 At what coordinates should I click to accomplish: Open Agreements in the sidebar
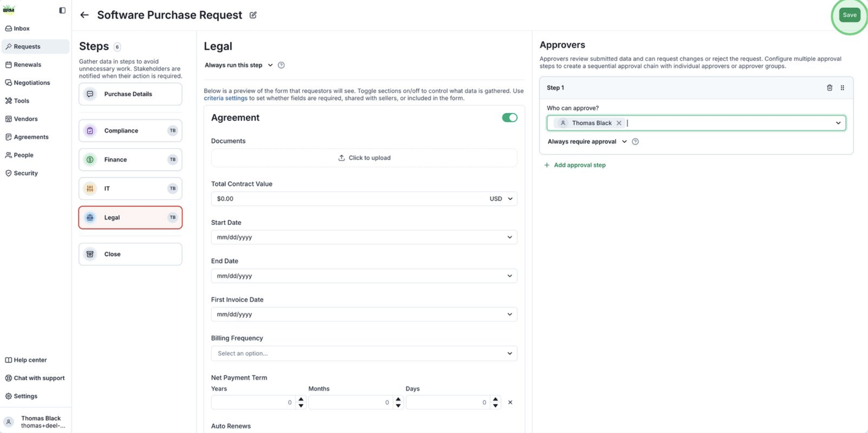coord(35,137)
